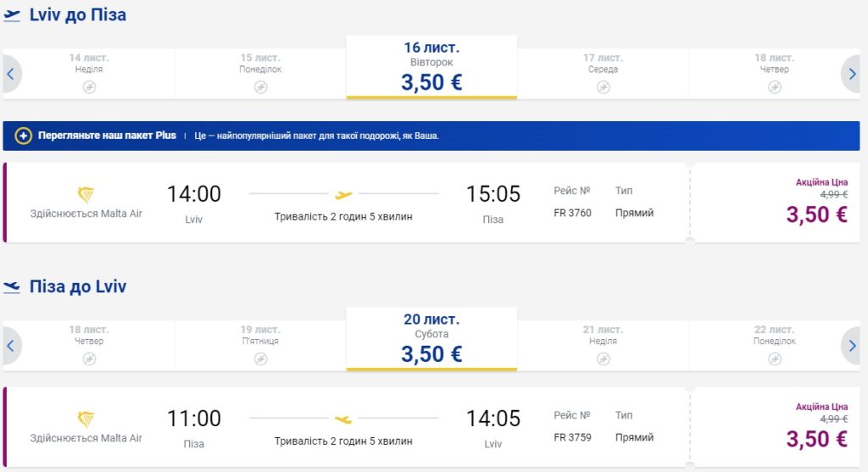Click the yellow plane icon on the 14:00 flight
The width and height of the screenshot is (868, 472).
click(x=343, y=194)
